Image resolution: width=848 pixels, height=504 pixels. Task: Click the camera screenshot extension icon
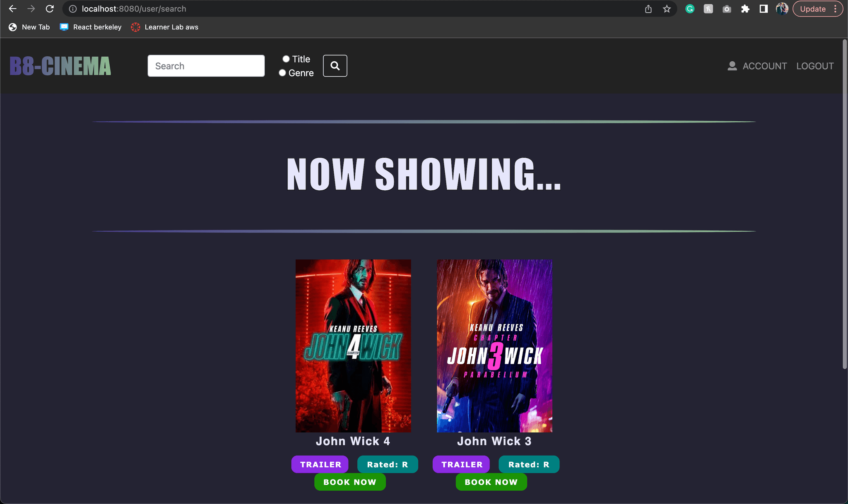(727, 9)
